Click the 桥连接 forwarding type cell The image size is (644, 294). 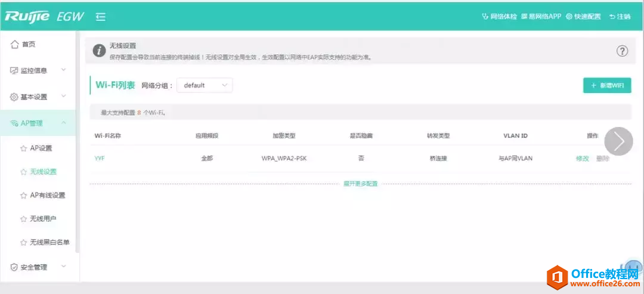point(438,159)
